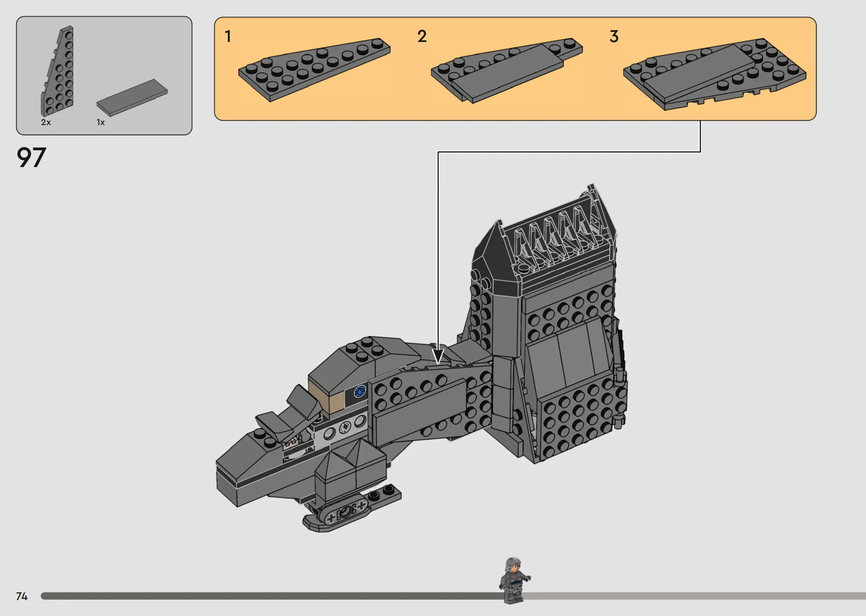Image resolution: width=866 pixels, height=616 pixels.
Task: Click the blue round emblem on the ship
Action: click(x=360, y=392)
